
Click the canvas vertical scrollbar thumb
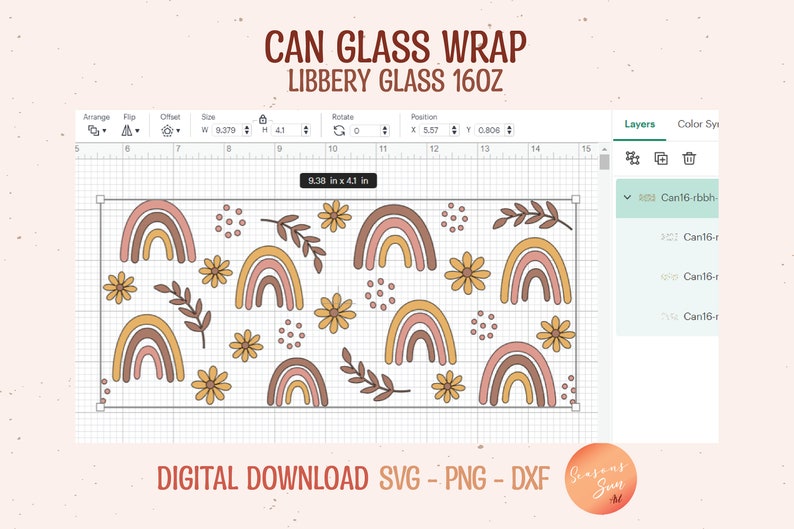coord(604,162)
